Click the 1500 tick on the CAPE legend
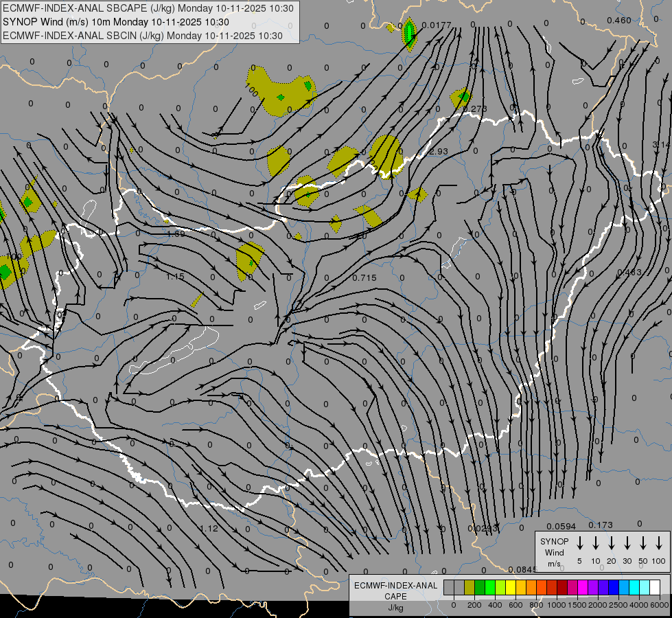The image size is (672, 618). click(577, 605)
